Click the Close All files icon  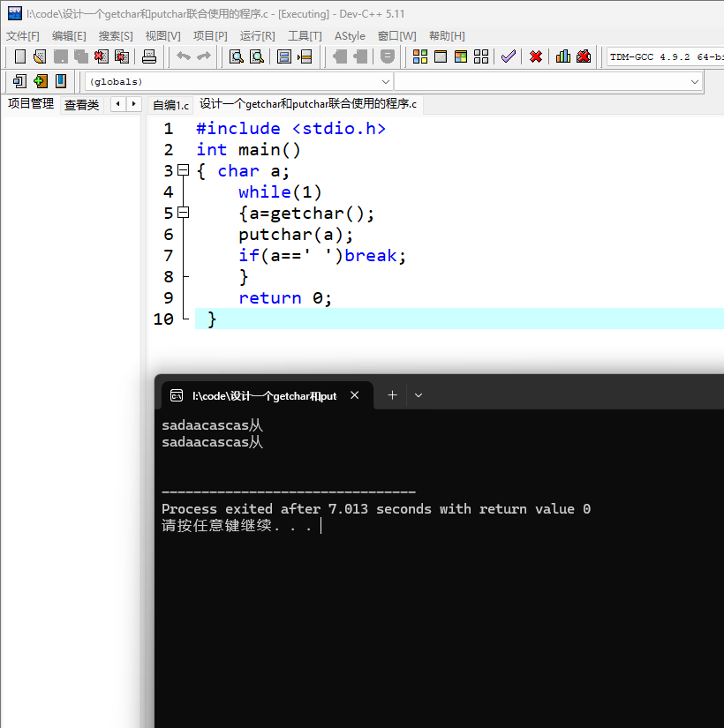(122, 56)
